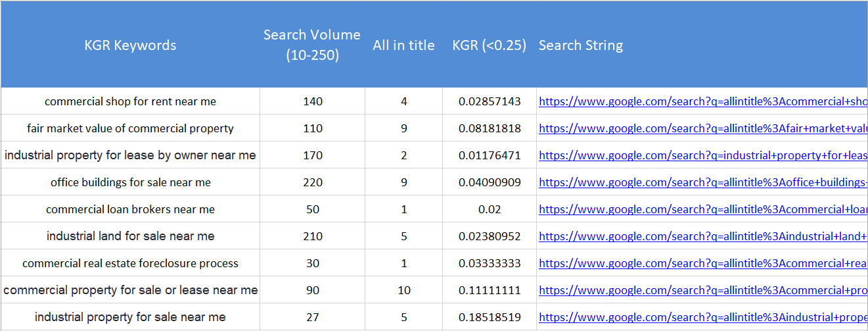Select the cell 'commercial loan brokers near me'
Image resolution: width=868 pixels, height=331 pixels.
pos(130,209)
